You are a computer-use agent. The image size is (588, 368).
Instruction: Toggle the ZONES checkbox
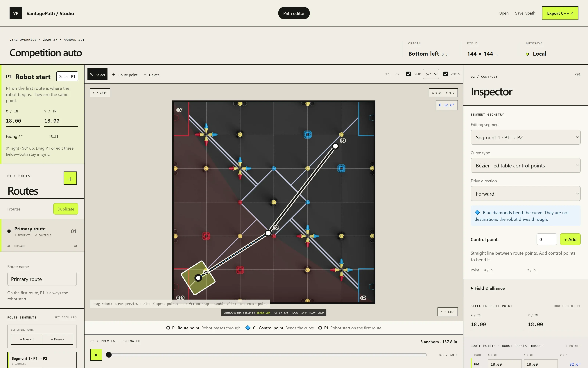[446, 74]
